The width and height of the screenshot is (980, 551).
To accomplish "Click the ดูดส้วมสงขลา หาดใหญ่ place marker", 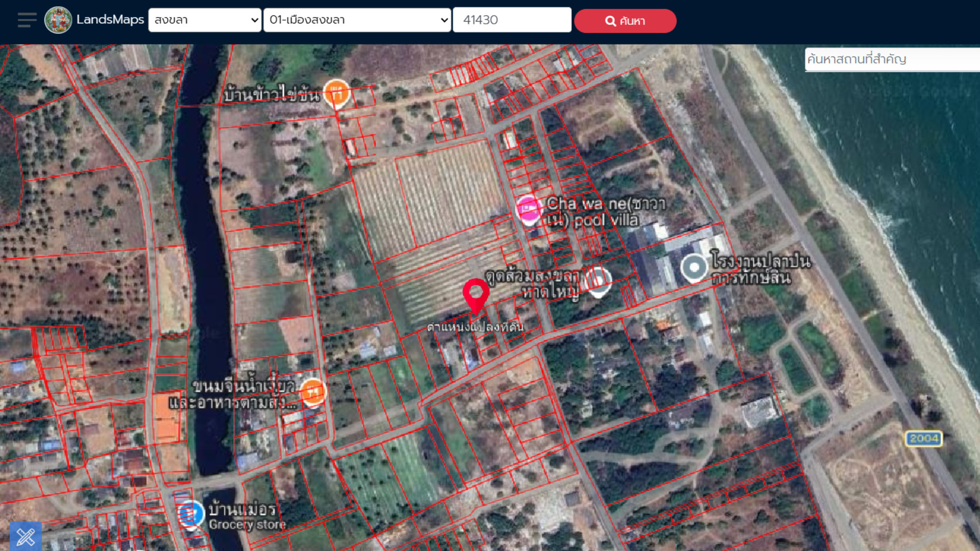I will tap(598, 281).
